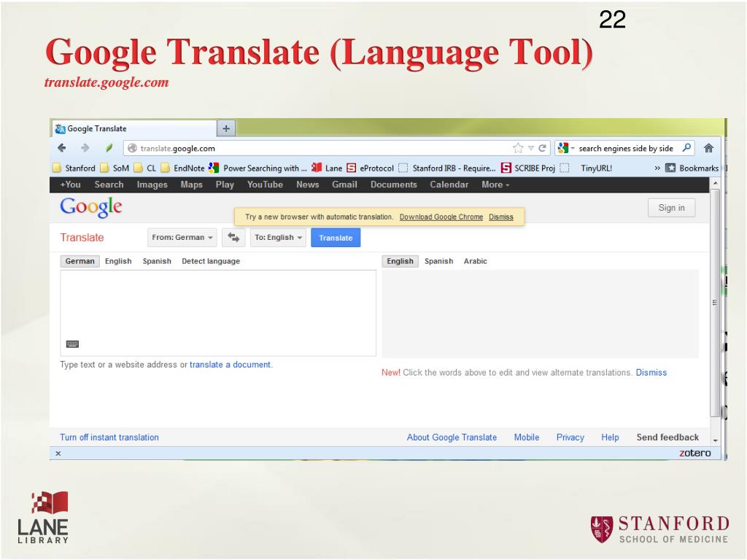Select English as target language
Image resolution: width=747 pixels, height=560 pixels.
(x=400, y=261)
